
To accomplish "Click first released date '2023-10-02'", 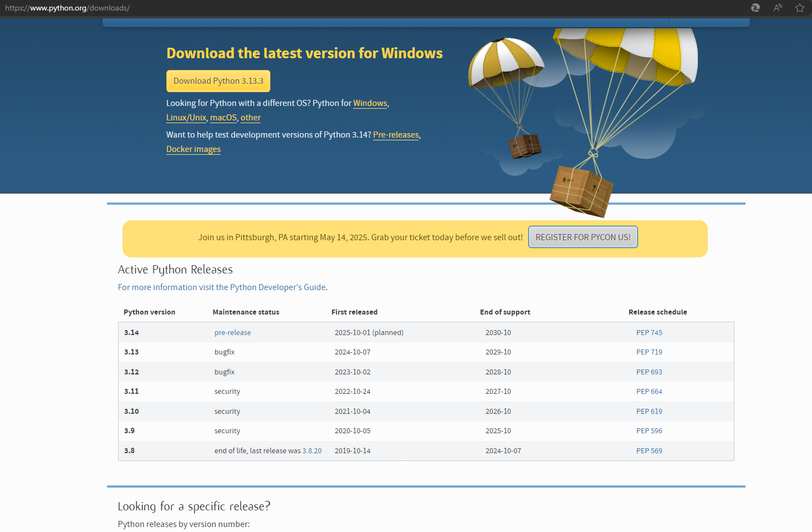I will click(353, 372).
